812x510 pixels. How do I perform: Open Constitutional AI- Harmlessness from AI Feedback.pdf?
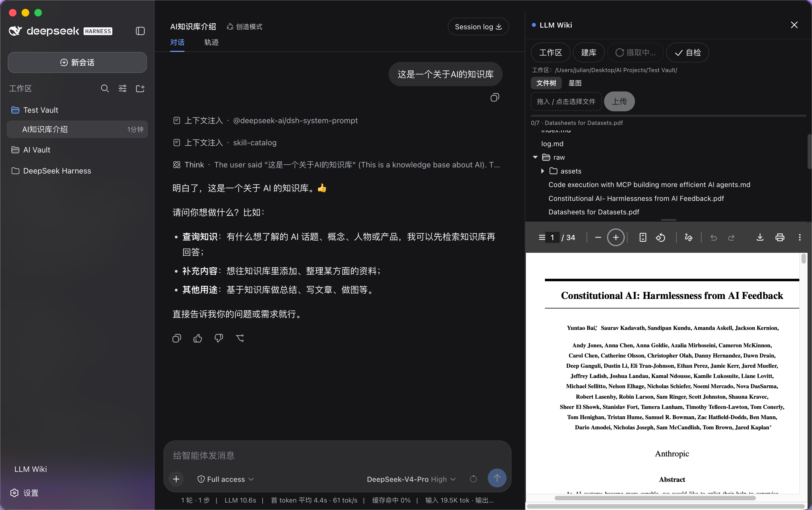(x=636, y=198)
